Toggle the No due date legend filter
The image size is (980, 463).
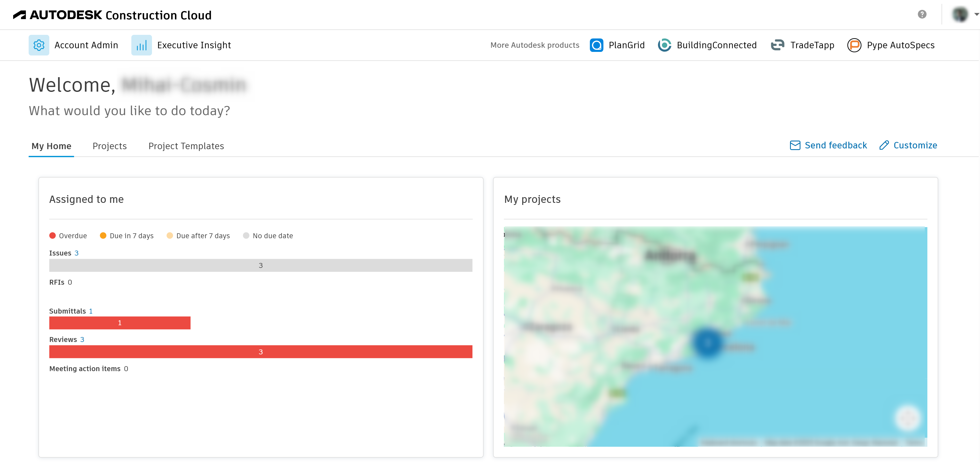[268, 235]
